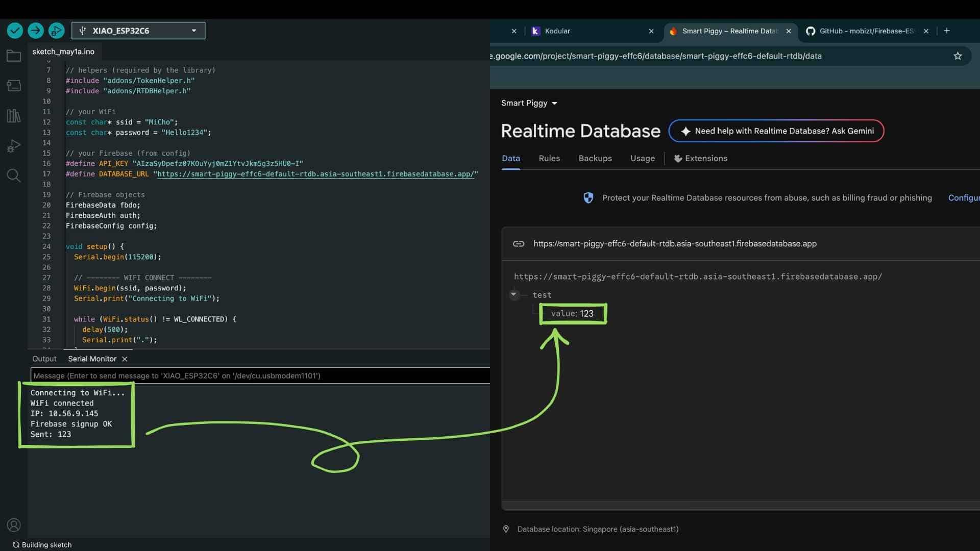980x551 pixels.
Task: Close the GitHub Firebase-ESP browser tab
Action: tap(926, 31)
